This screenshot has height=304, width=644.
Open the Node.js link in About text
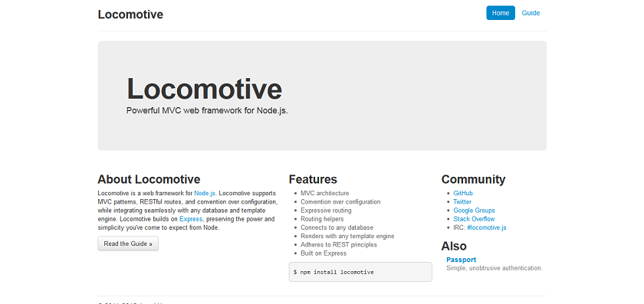point(205,193)
